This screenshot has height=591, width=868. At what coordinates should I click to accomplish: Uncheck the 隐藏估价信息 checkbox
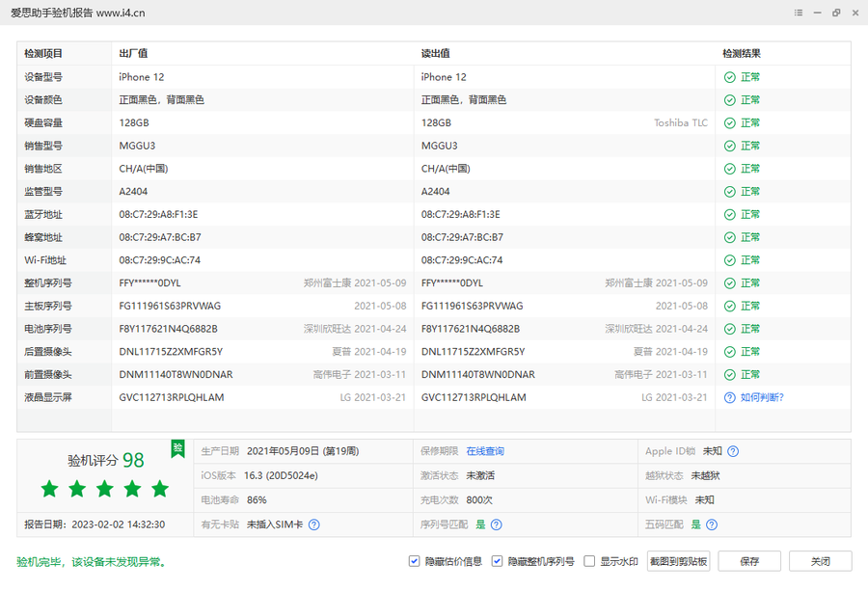point(414,561)
